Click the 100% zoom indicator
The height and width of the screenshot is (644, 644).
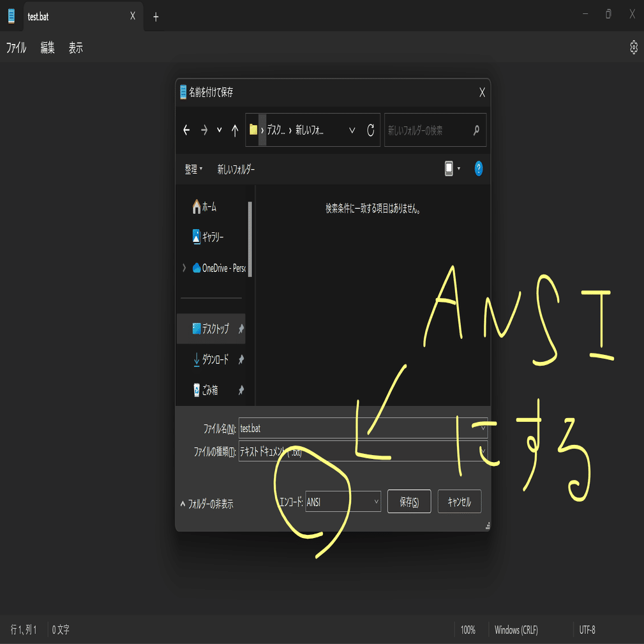(x=469, y=629)
